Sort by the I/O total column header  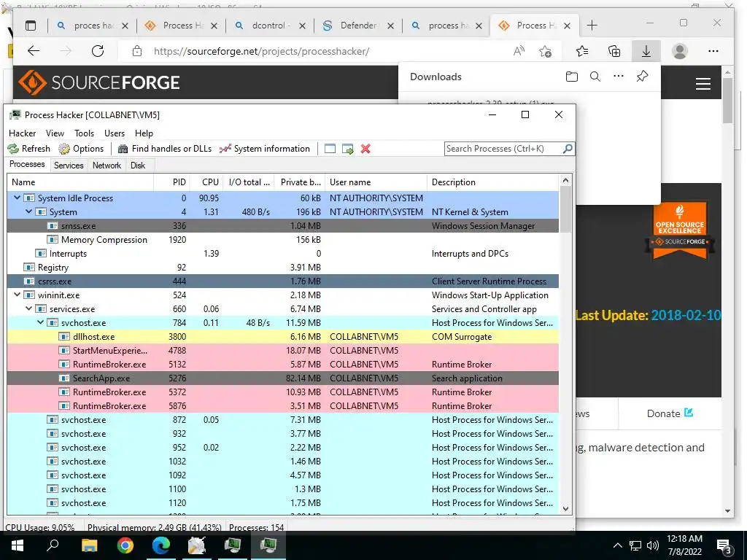[x=249, y=182]
